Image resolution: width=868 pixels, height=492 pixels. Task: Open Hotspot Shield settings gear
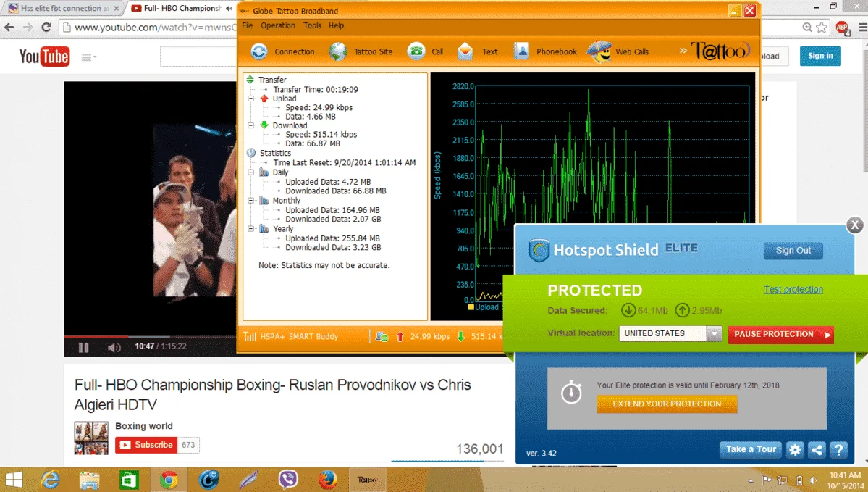pyautogui.click(x=795, y=449)
